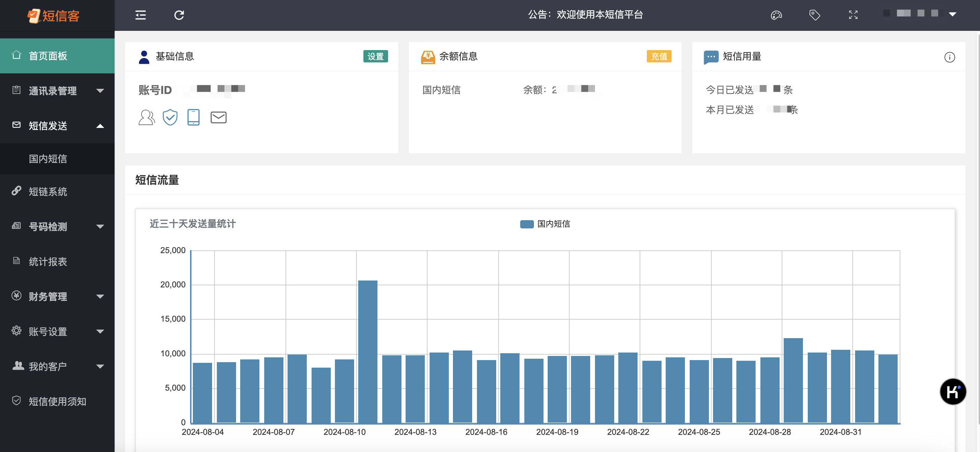The image size is (980, 452).
Task: Click the 2024-08-19 axis label
Action: [x=557, y=432]
